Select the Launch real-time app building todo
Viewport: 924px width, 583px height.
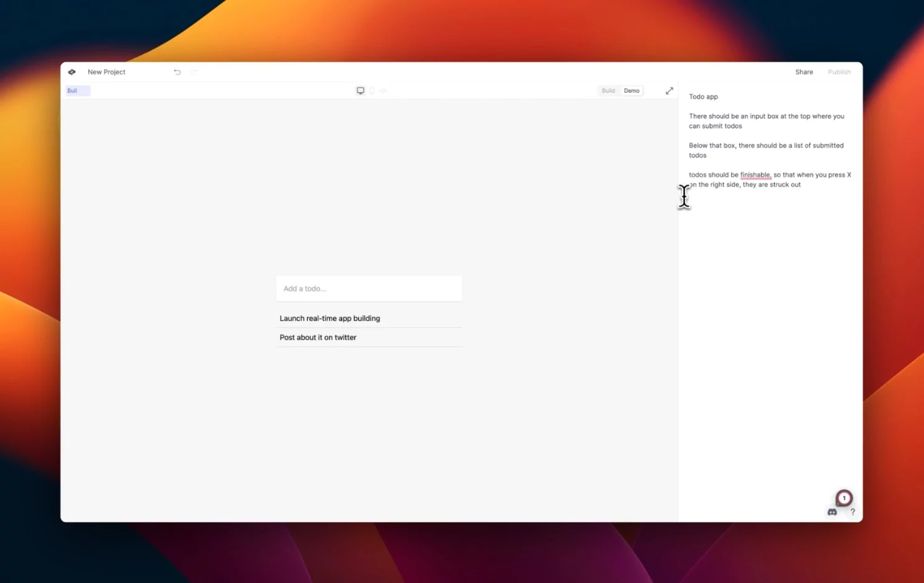[x=330, y=318]
